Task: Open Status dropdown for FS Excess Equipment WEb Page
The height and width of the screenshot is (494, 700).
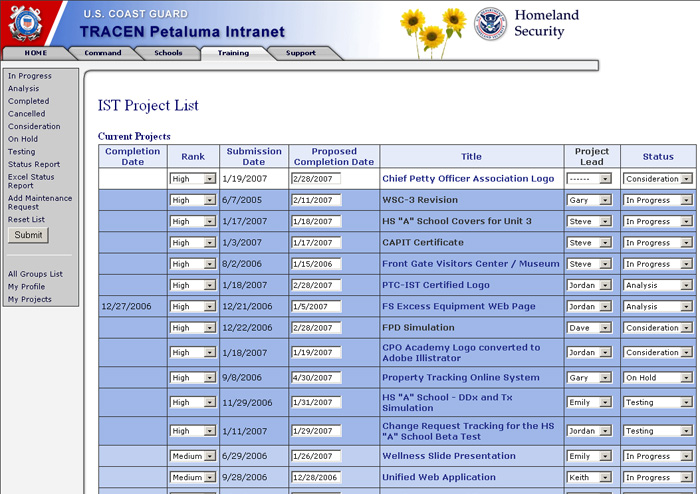Action: [x=658, y=306]
